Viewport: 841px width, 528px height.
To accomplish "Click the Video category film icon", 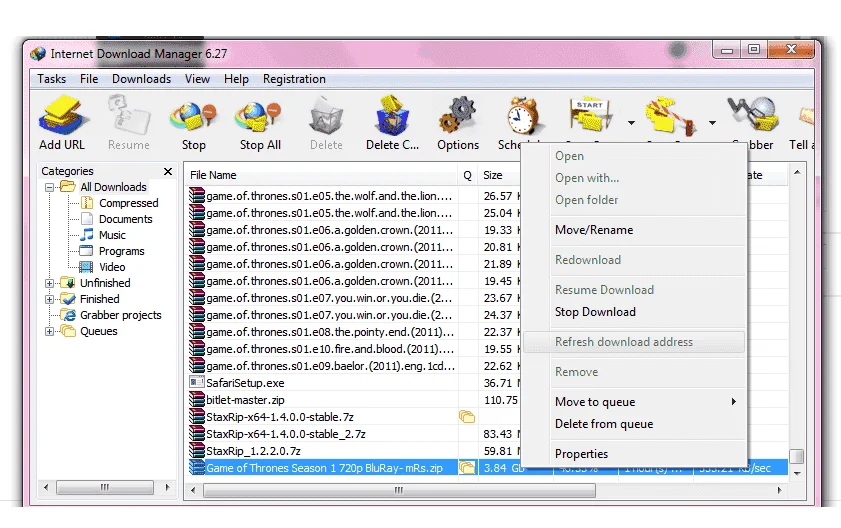I will click(x=86, y=267).
